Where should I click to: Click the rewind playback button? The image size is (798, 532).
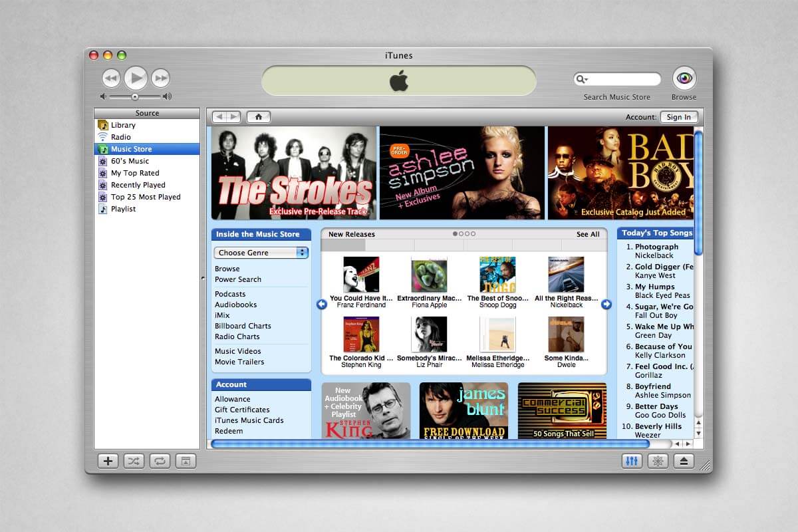(111, 78)
